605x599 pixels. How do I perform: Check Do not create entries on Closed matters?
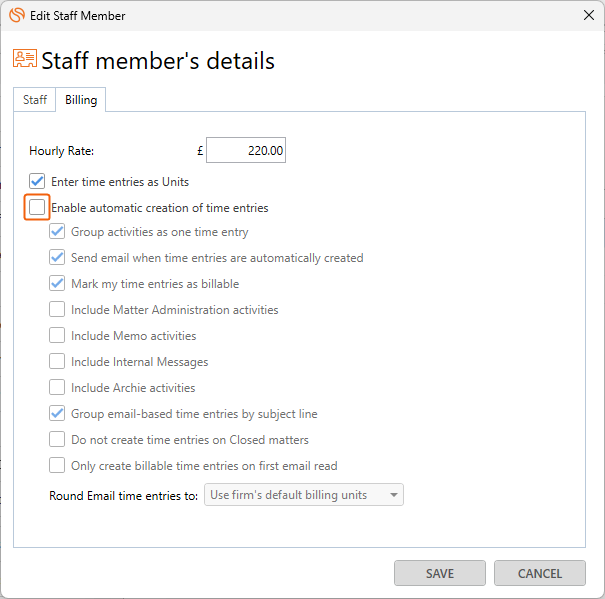[57, 440]
